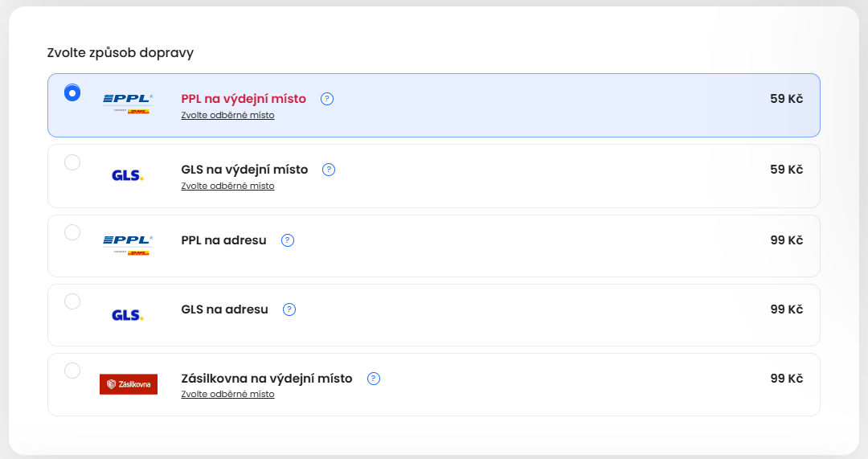868x459 pixels.
Task: Click the 99 Kč price for Zásilkovna
Action: pos(787,379)
